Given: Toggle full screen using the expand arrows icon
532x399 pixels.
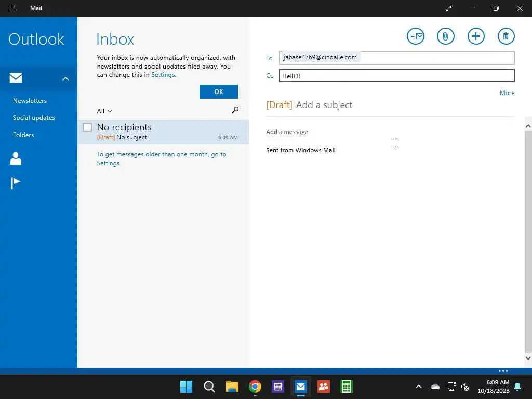Looking at the screenshot, I should coord(448,8).
